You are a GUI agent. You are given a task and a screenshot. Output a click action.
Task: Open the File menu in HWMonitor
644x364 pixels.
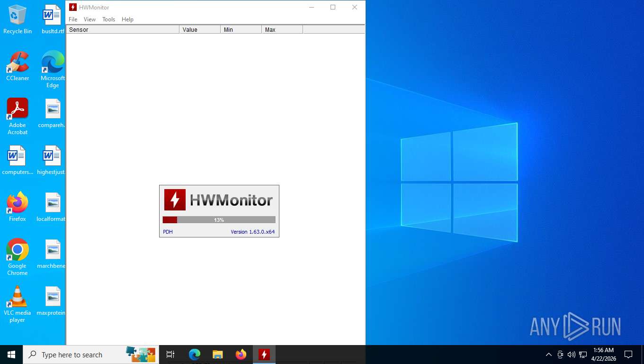73,19
